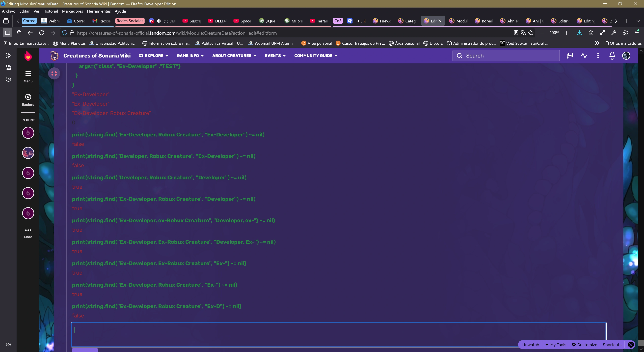Toggle reader view in the address bar
The width and height of the screenshot is (644, 352).
tap(516, 33)
